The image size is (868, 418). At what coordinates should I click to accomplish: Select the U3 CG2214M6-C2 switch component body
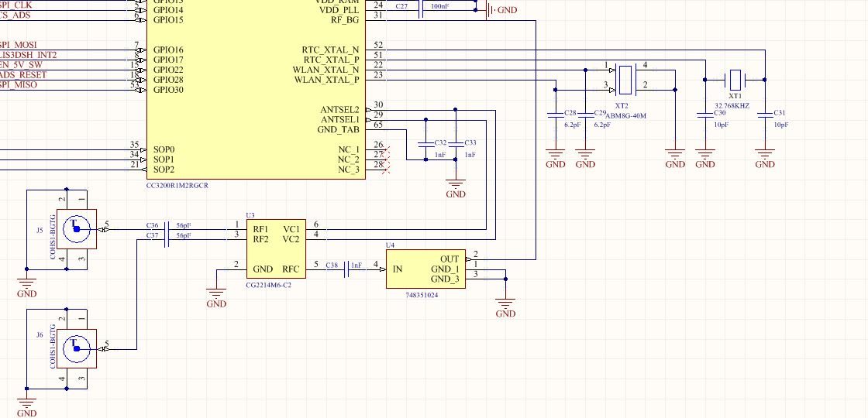coord(276,248)
